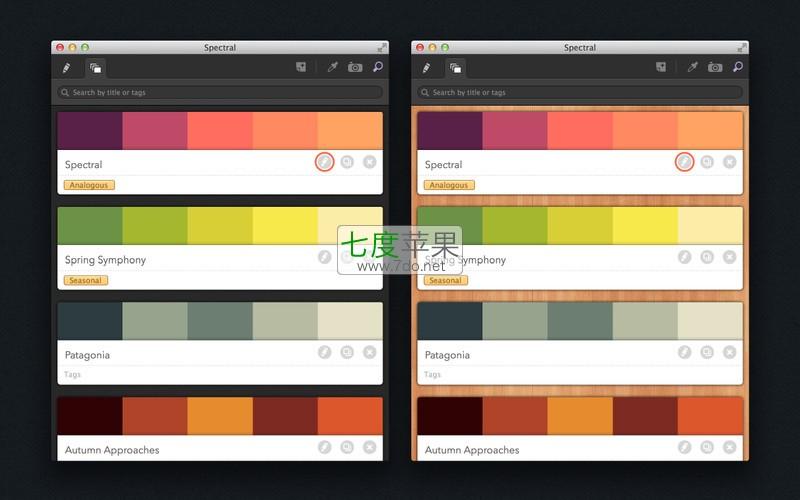Select cream Patagonia swatch in right window

click(710, 321)
